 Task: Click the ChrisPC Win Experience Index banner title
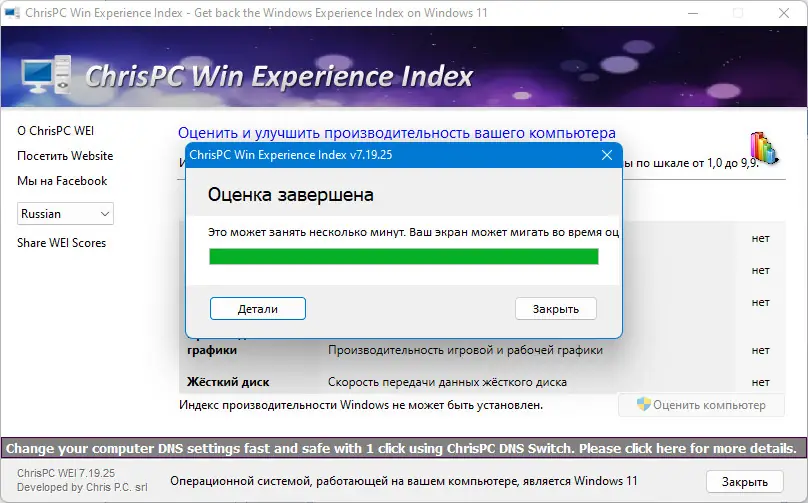point(279,76)
